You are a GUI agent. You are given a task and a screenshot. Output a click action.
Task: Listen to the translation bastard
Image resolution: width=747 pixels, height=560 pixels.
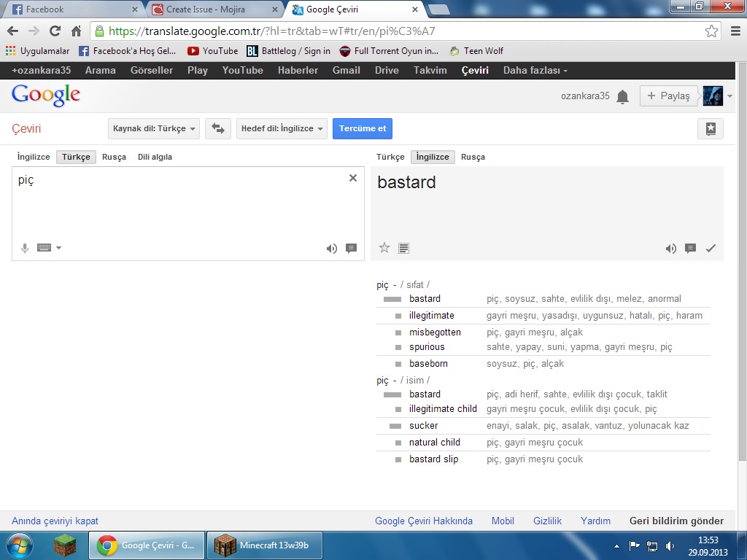tap(671, 248)
